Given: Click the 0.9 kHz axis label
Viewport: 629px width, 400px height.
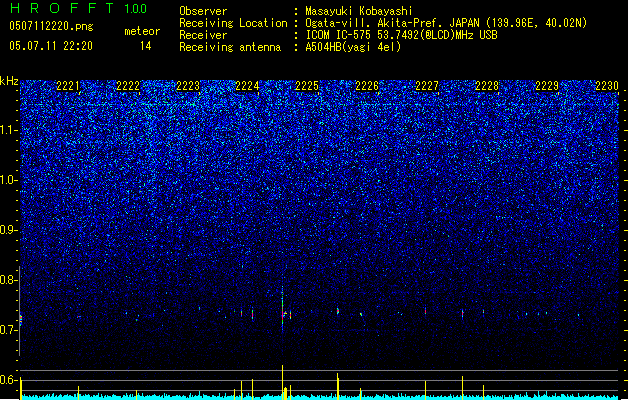Looking at the screenshot, I should pos(8,230).
